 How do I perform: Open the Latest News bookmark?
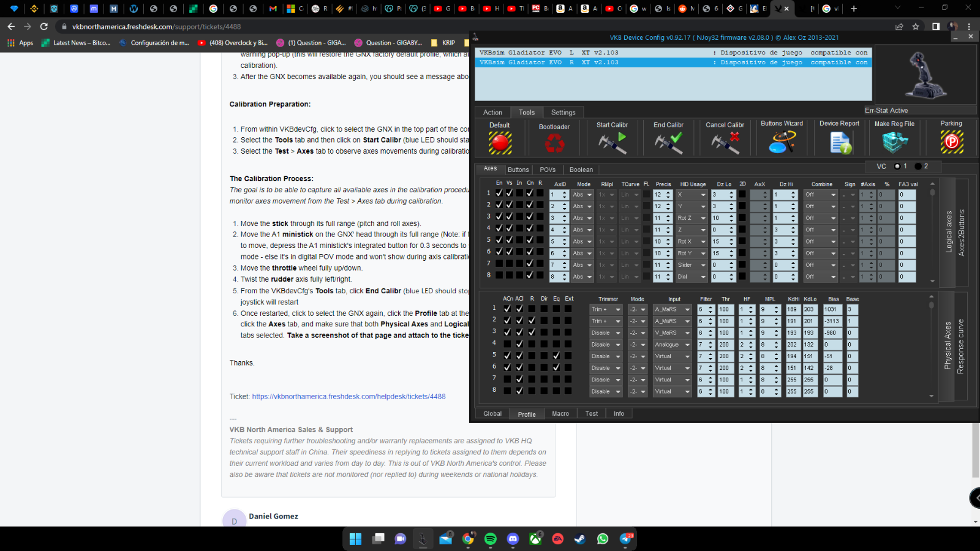[76, 43]
